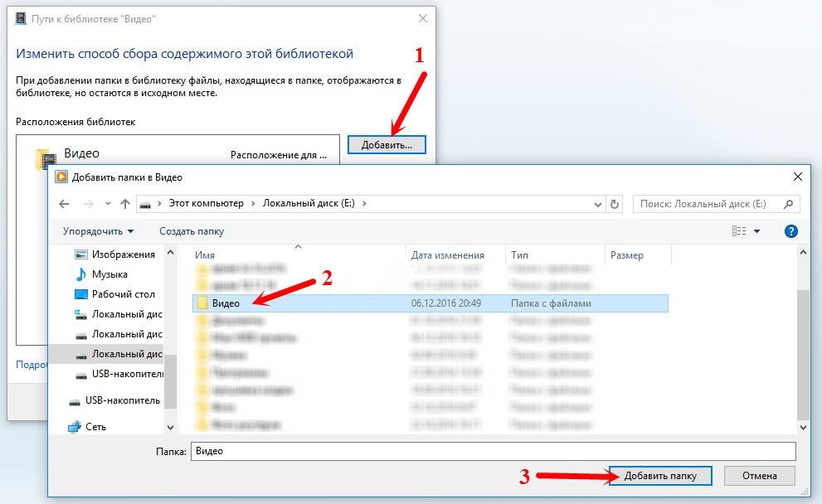Image resolution: width=822 pixels, height=504 pixels.
Task: Sort by the Дата изменения column header
Action: click(448, 255)
